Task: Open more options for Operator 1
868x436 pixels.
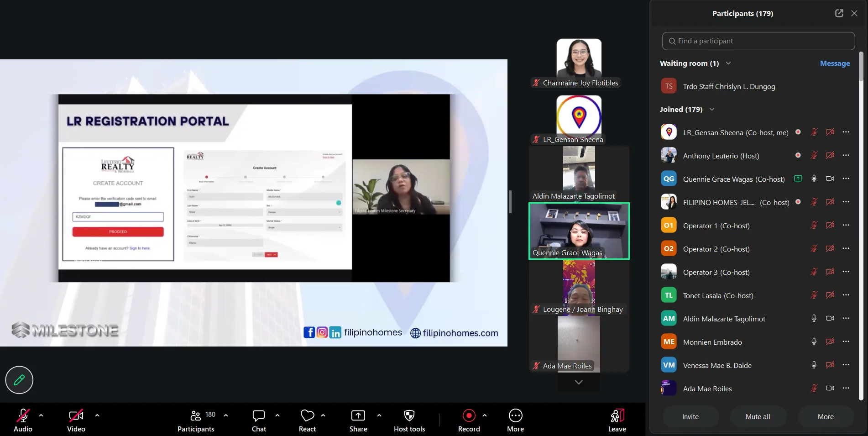Action: [x=846, y=225]
